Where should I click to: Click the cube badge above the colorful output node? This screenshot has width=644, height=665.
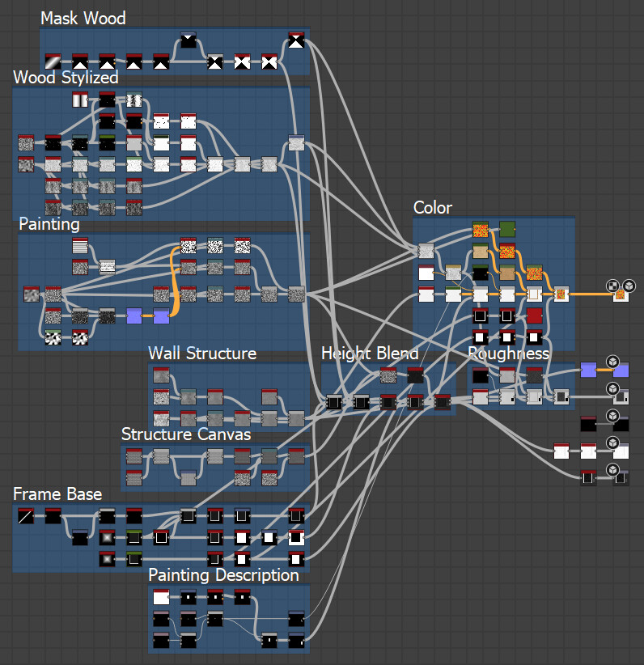click(629, 286)
